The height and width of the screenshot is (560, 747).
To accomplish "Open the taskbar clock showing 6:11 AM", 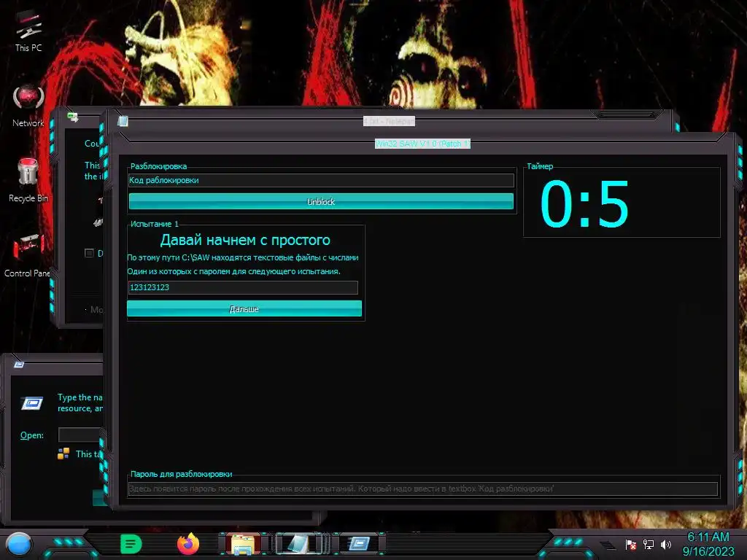I will pos(708,537).
